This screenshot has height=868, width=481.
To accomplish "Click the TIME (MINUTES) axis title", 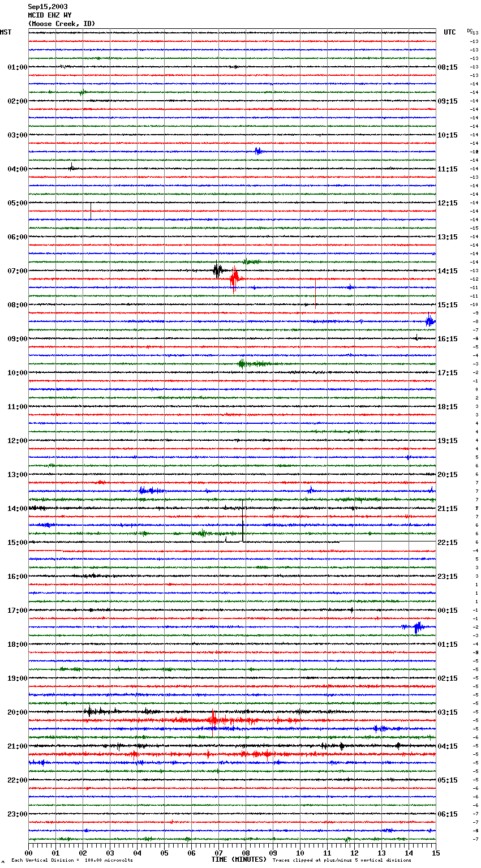I will [x=239, y=860].
